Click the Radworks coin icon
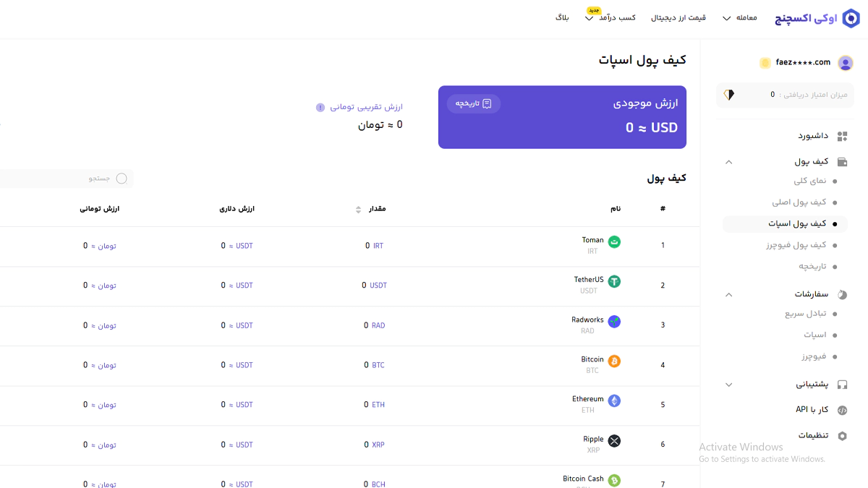The image size is (868, 488). click(614, 321)
